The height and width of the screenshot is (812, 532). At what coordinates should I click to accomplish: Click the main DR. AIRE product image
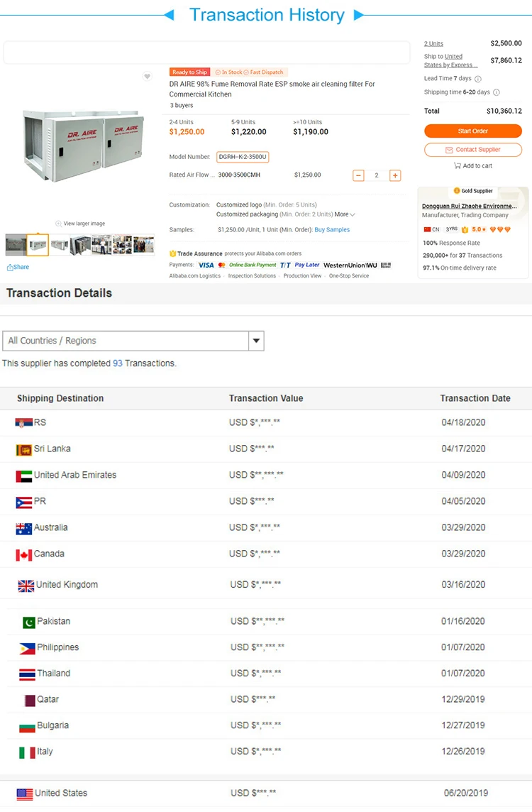pos(83,146)
